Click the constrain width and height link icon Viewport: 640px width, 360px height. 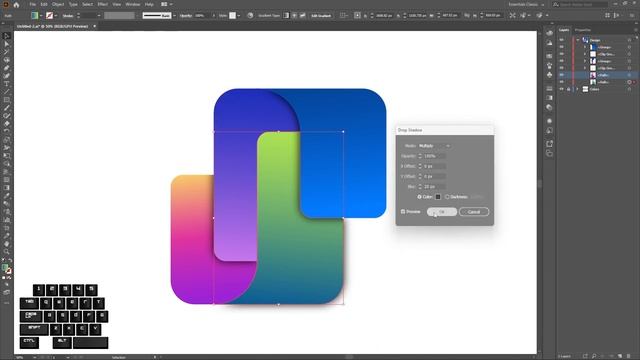[x=467, y=16]
